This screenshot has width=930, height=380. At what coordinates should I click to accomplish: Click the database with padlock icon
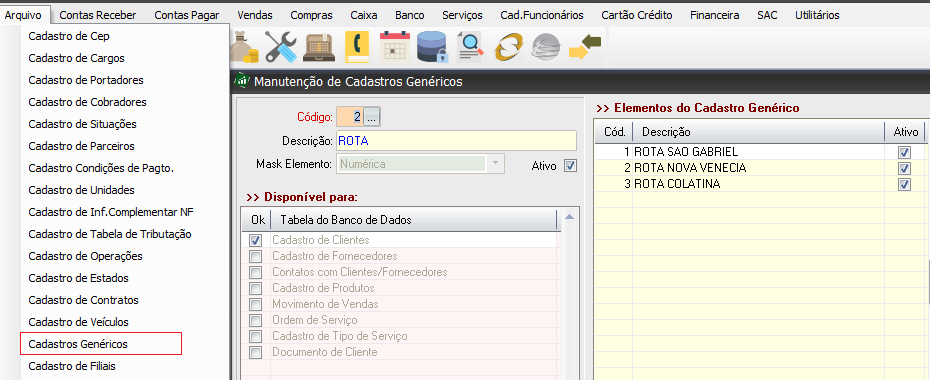click(432, 47)
